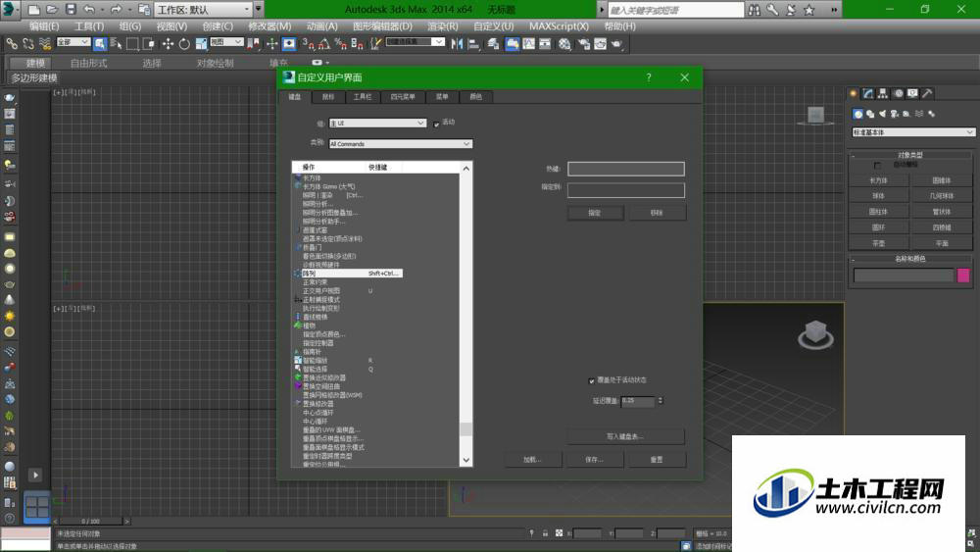The width and height of the screenshot is (980, 552).
Task: Open the 视图 reference coordinate dropdown
Action: click(226, 42)
